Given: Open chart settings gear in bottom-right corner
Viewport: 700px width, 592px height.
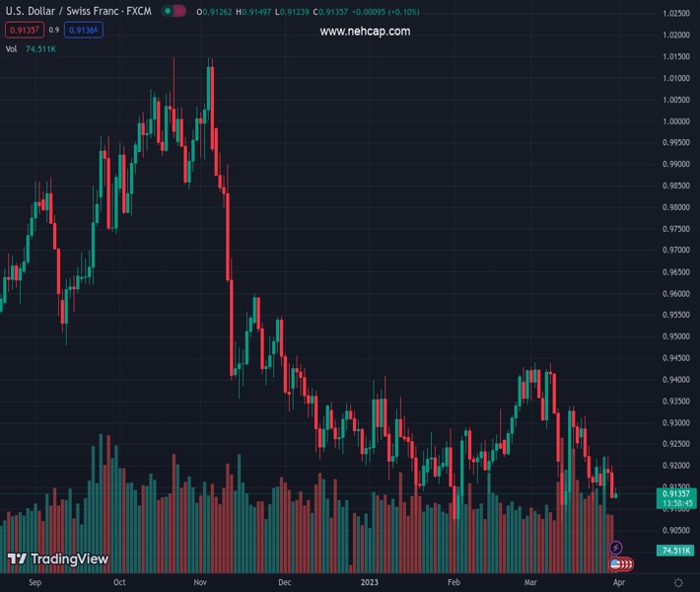Looking at the screenshot, I should tap(678, 583).
